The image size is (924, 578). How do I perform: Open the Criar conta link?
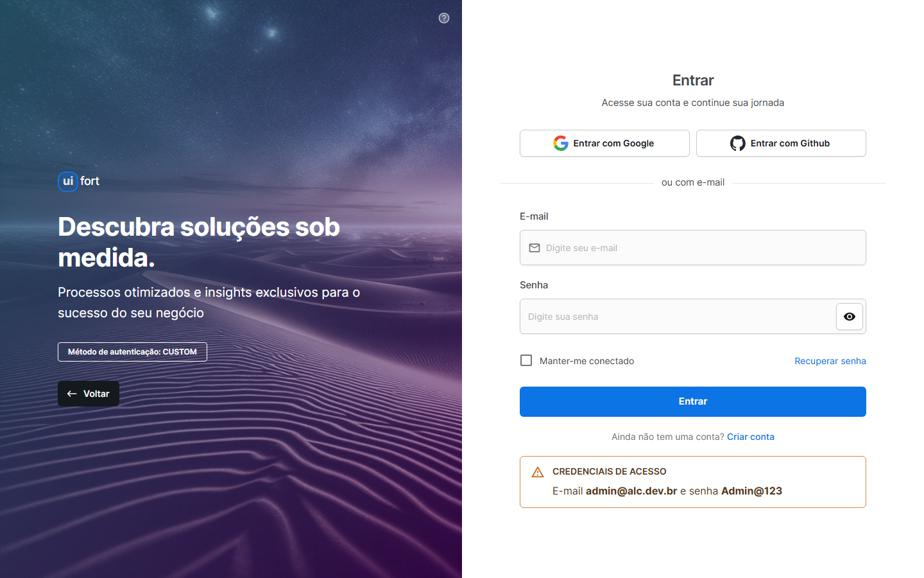coord(751,437)
